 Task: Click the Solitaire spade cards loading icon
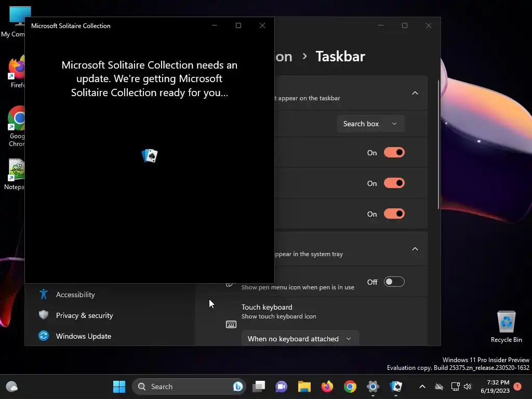[150, 156]
